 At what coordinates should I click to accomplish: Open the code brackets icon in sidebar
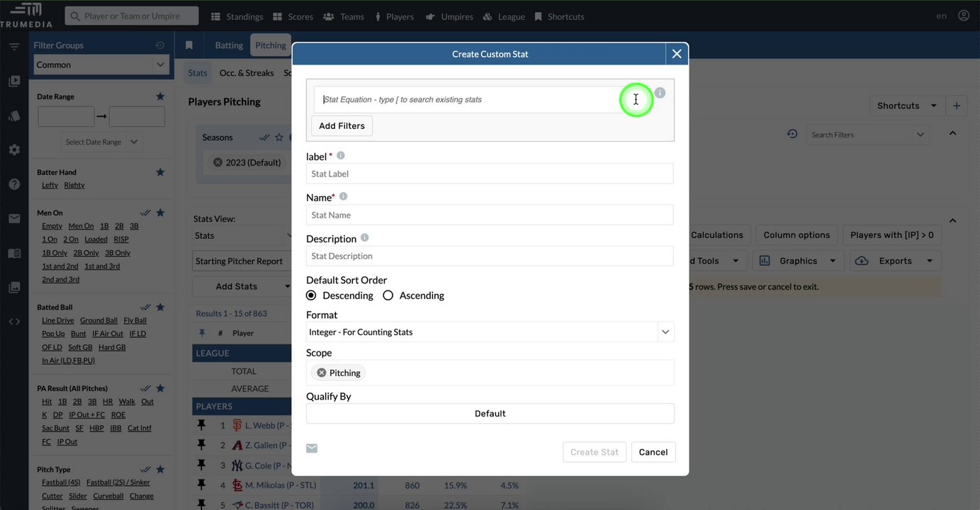click(14, 322)
